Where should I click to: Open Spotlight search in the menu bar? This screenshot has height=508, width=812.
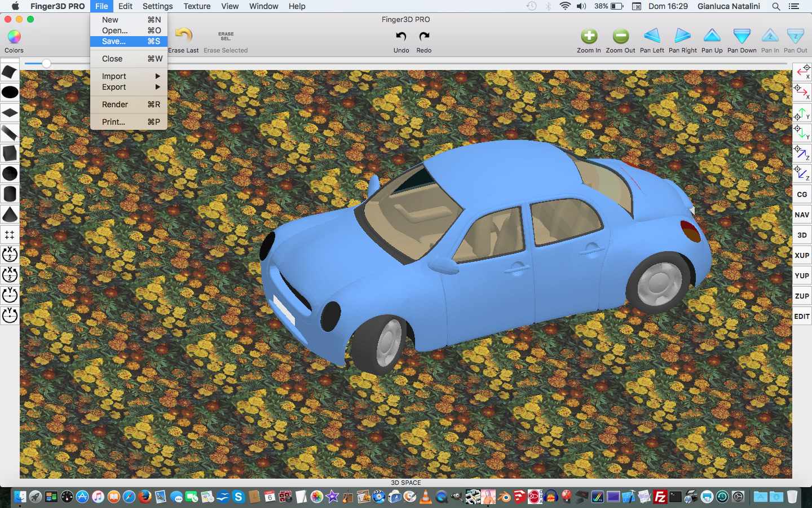pos(776,6)
